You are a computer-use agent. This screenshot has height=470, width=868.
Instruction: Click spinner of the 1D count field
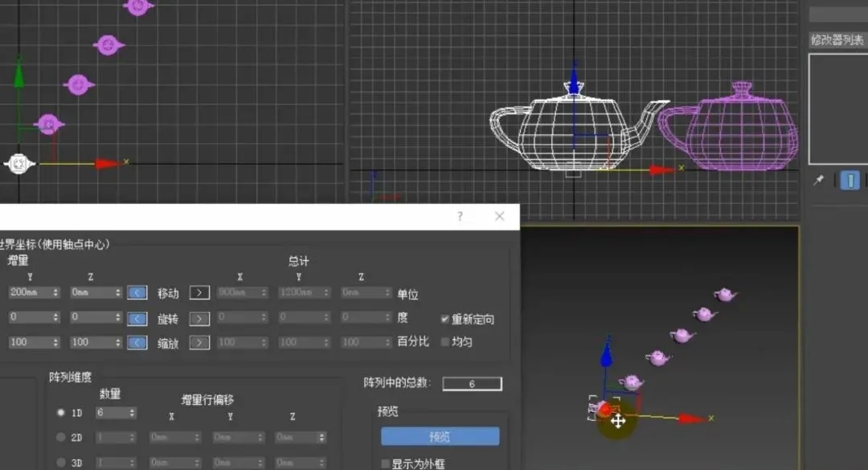pos(132,412)
